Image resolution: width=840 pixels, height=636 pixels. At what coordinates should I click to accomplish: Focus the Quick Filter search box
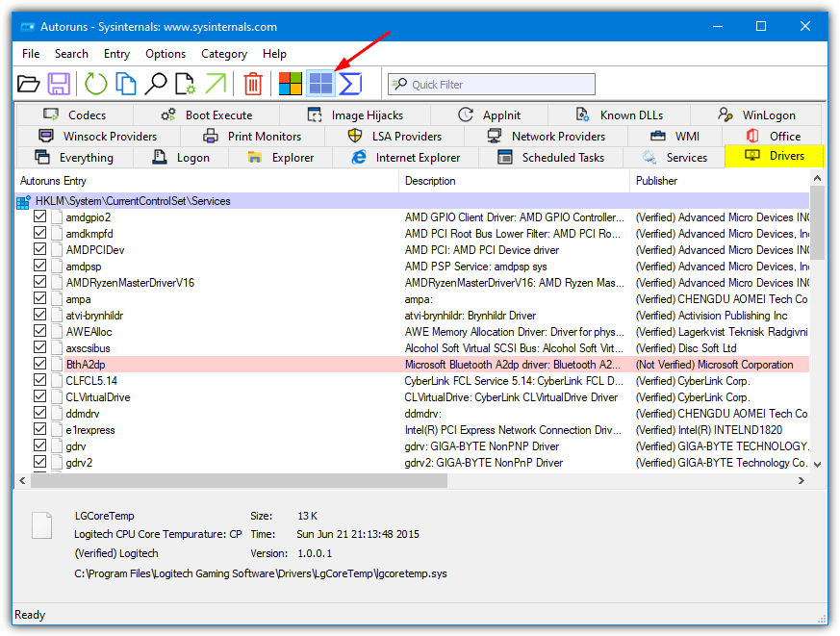492,84
